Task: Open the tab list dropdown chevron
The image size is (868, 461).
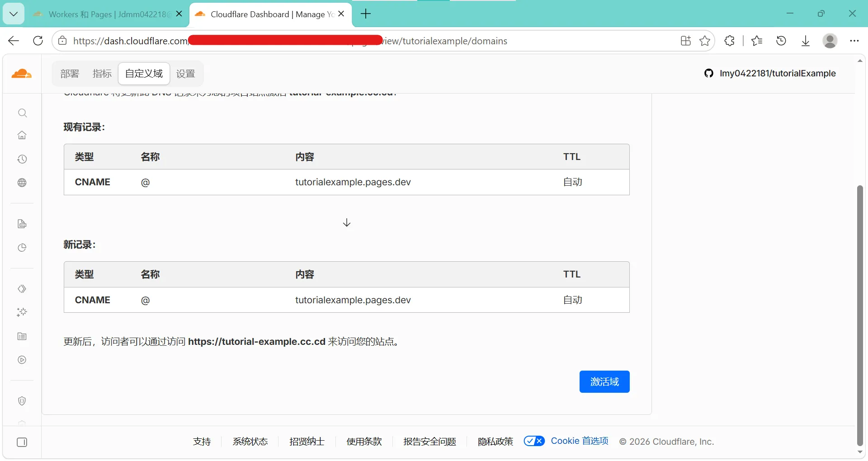Action: coord(14,14)
